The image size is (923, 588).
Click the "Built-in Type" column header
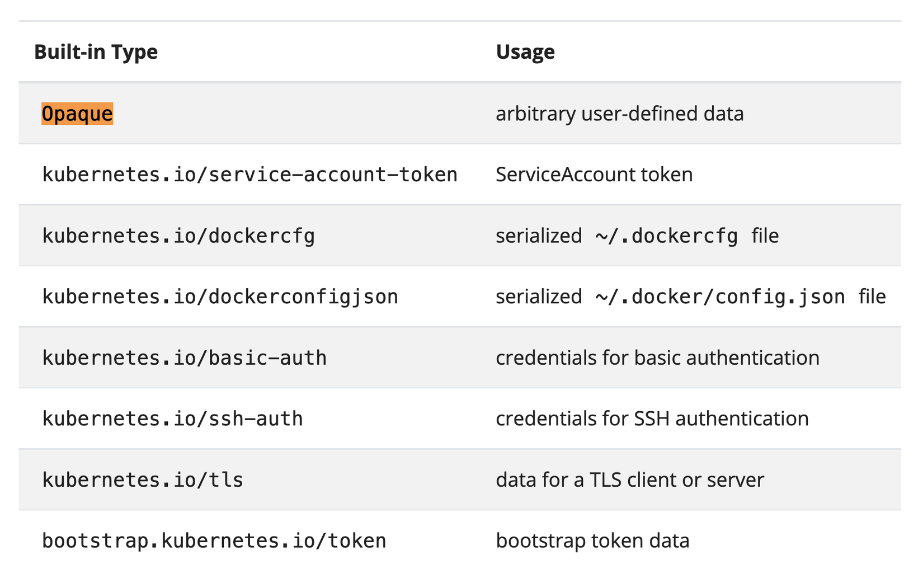[x=96, y=52]
